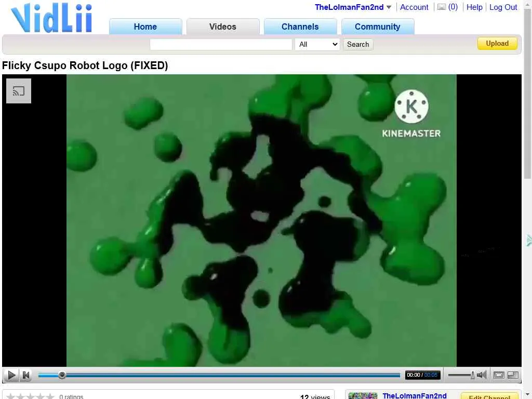Click the VidLii logo
The image size is (532, 399).
point(51,18)
